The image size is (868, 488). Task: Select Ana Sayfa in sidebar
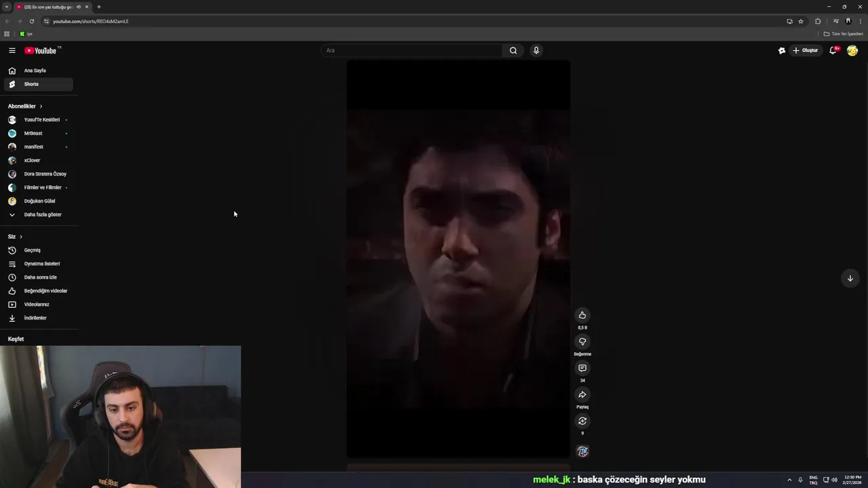[39, 70]
